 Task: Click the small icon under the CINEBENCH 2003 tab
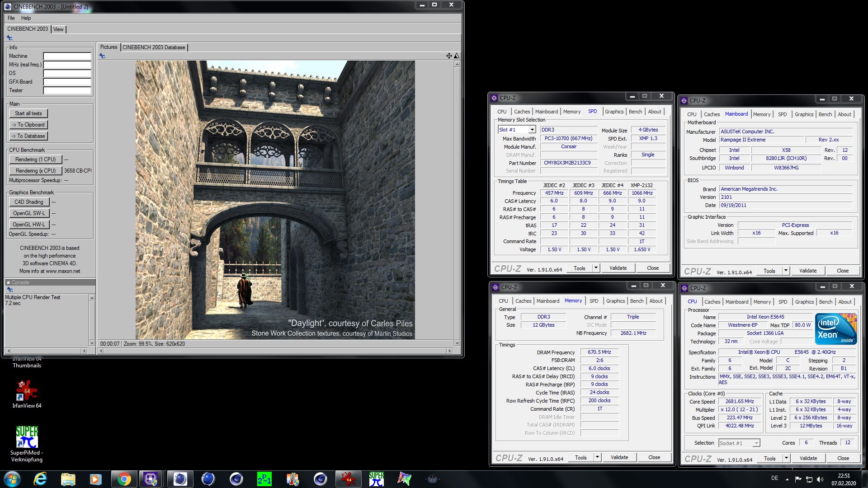(x=9, y=38)
